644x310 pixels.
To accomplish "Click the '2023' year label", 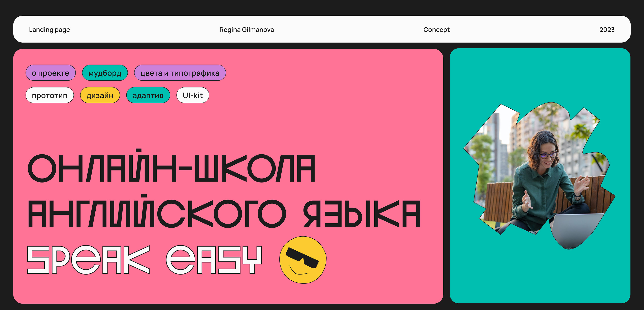I will click(x=607, y=30).
